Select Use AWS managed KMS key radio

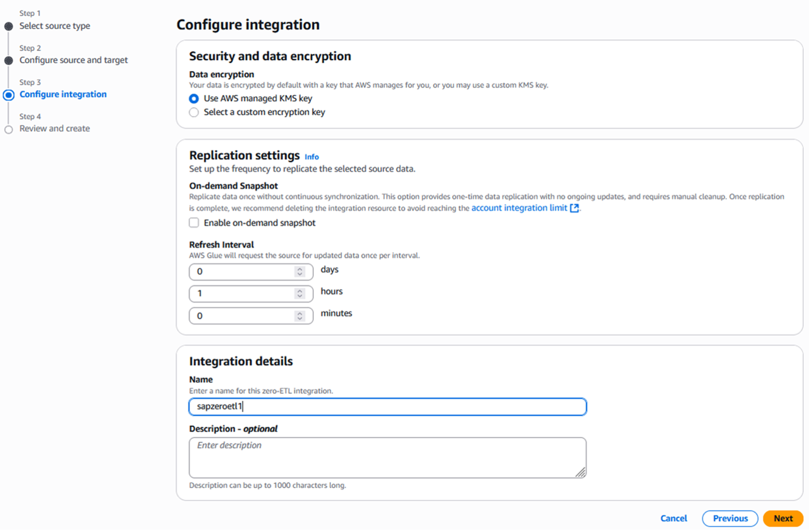click(x=194, y=99)
